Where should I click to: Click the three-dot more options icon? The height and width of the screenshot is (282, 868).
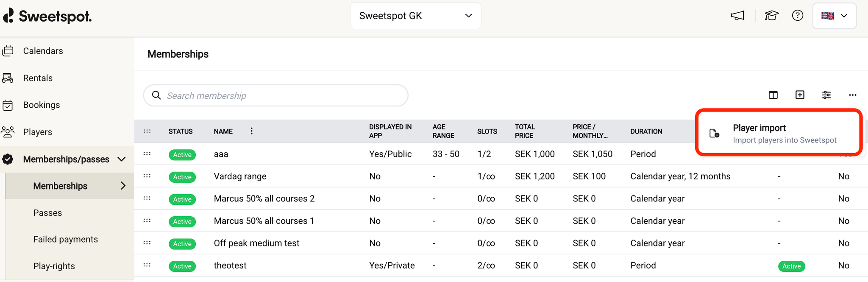pyautogui.click(x=853, y=95)
